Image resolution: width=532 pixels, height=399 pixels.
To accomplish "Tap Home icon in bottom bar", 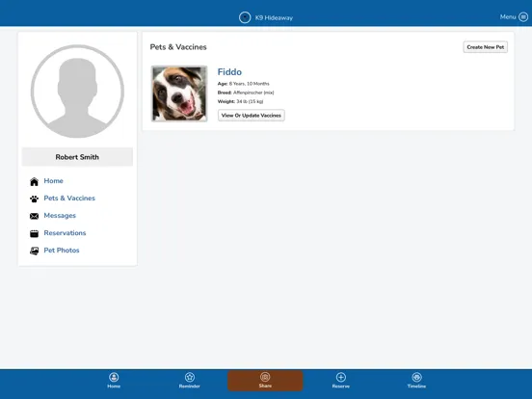I will tap(114, 377).
